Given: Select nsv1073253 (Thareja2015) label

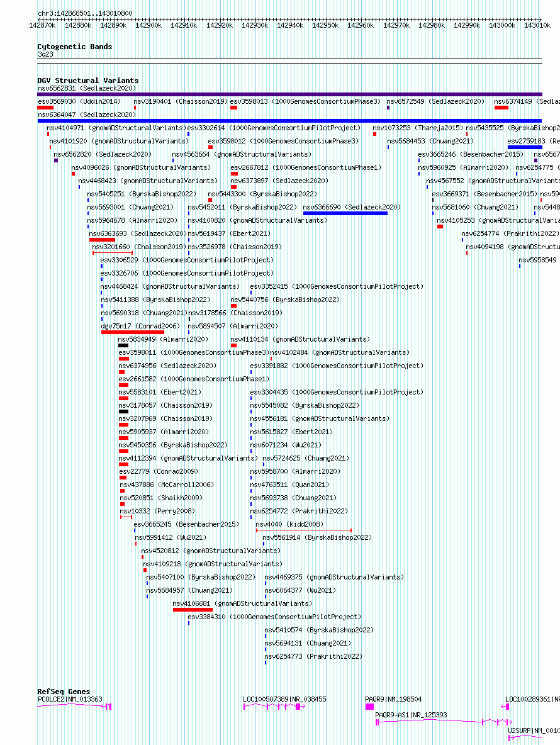Looking at the screenshot, I should tap(418, 128).
